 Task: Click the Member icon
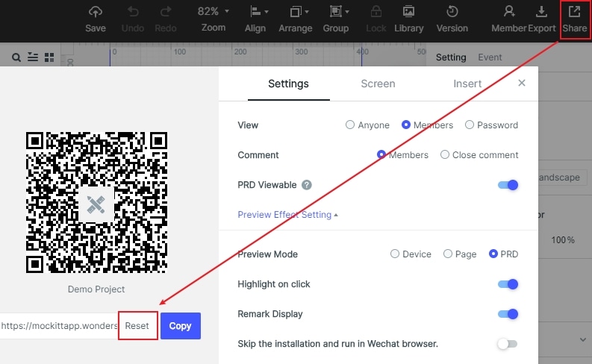click(509, 11)
